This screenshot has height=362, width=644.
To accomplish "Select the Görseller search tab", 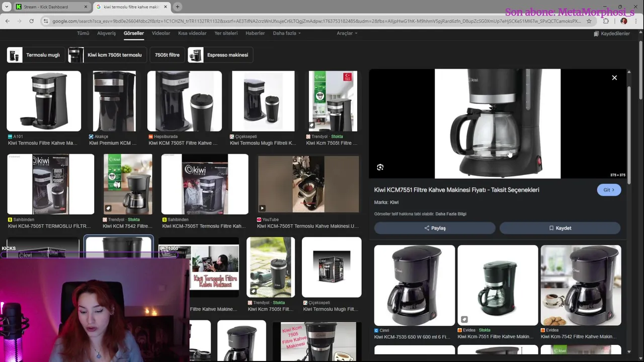I will pyautogui.click(x=134, y=33).
